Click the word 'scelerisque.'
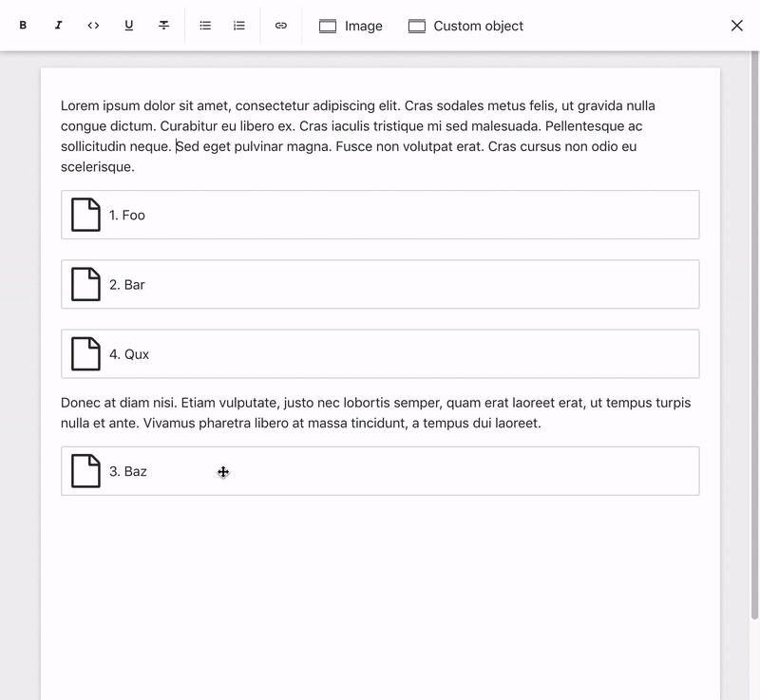 (x=98, y=166)
